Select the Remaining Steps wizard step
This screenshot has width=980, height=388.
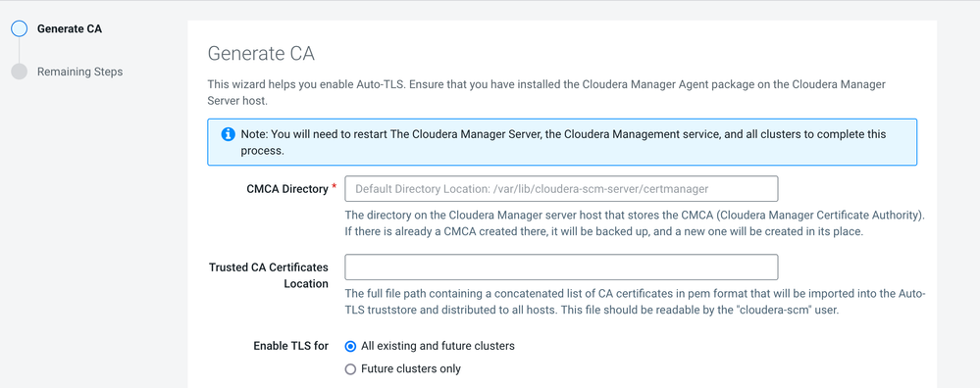click(80, 72)
